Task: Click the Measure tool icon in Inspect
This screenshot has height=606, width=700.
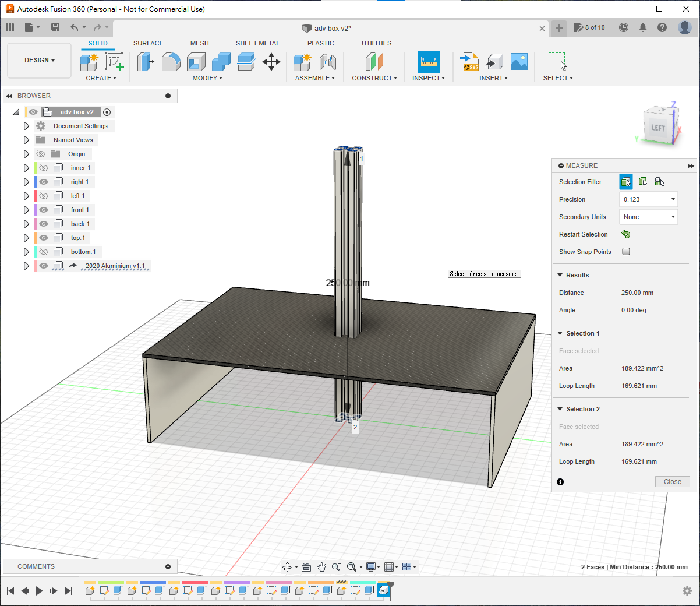Action: 429,61
